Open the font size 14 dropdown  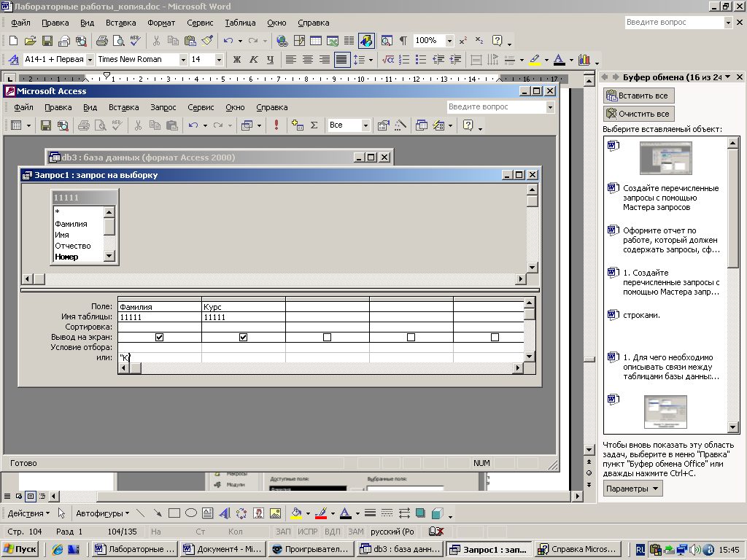click(219, 60)
